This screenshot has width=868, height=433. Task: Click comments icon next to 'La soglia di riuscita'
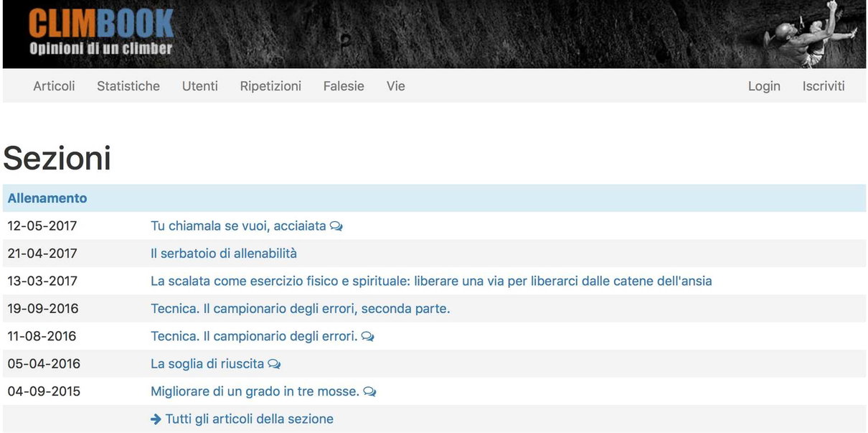pyautogui.click(x=274, y=364)
